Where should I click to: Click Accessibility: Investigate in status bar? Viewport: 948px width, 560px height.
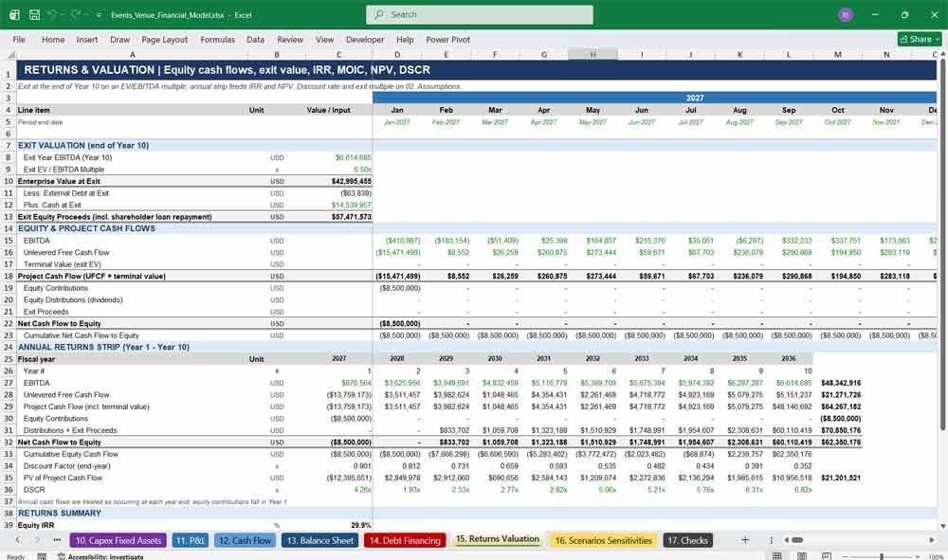100,556
